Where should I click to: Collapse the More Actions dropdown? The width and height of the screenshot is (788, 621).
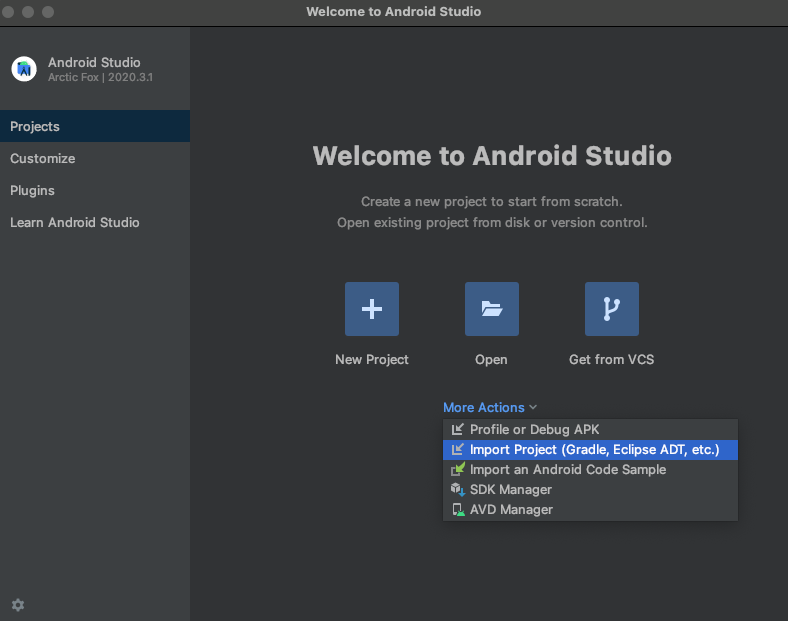(x=490, y=407)
